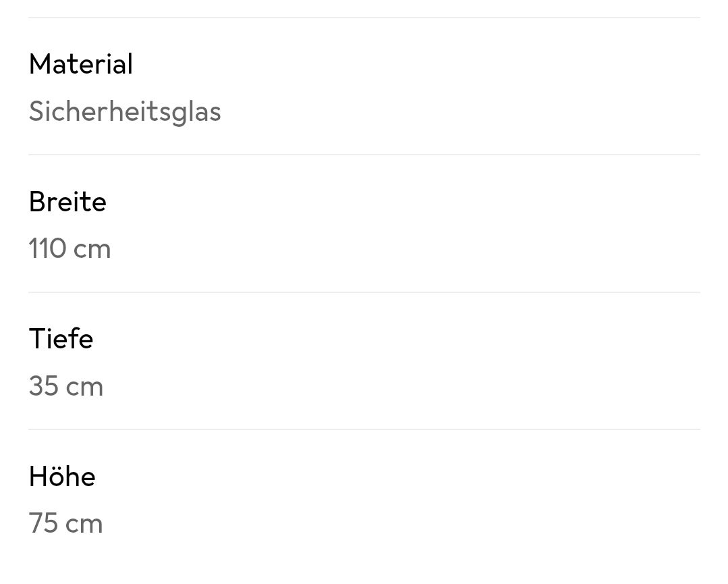Click the number 35 under Tiefe

pos(43,386)
